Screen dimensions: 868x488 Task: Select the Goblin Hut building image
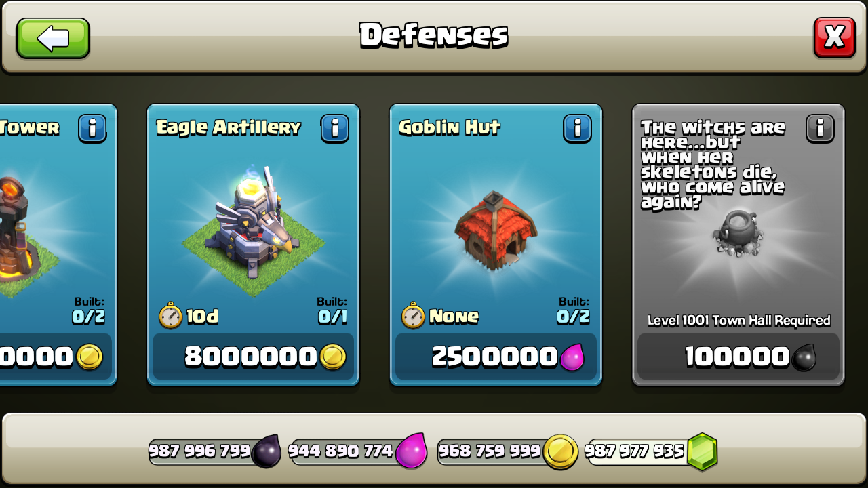[x=494, y=230]
